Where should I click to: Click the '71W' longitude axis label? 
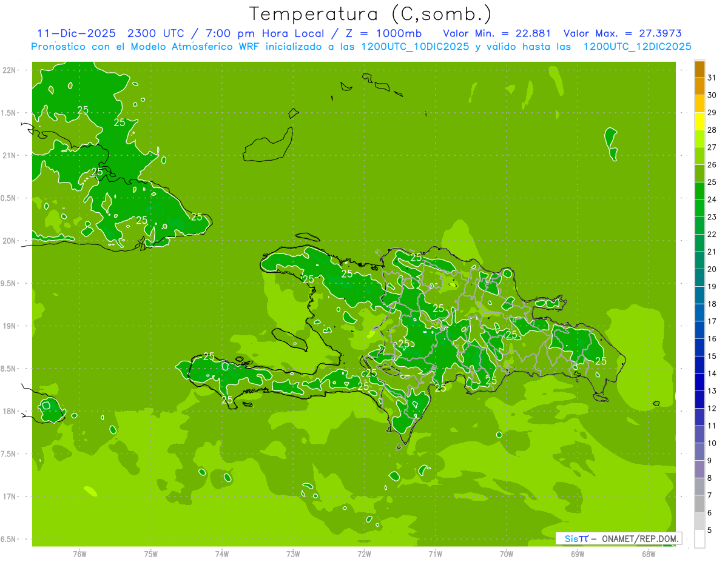tap(435, 554)
